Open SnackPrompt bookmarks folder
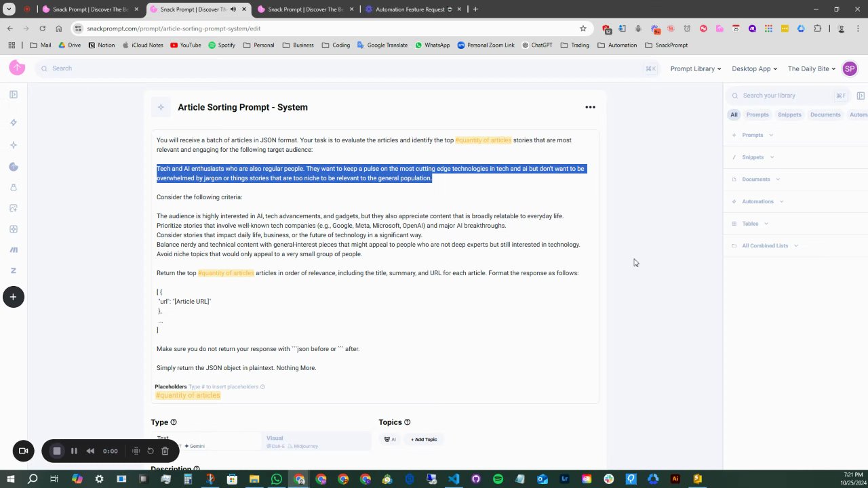This screenshot has height=488, width=868. pyautogui.click(x=666, y=45)
